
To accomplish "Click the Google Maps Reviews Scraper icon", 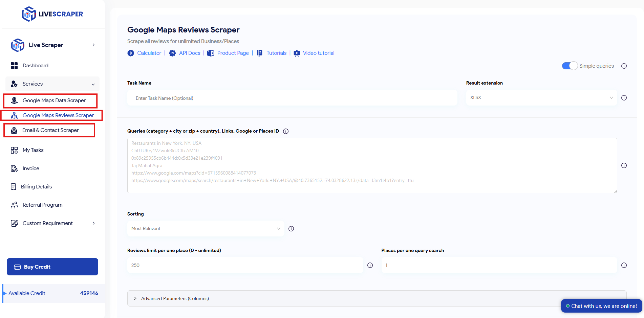I will coord(14,115).
